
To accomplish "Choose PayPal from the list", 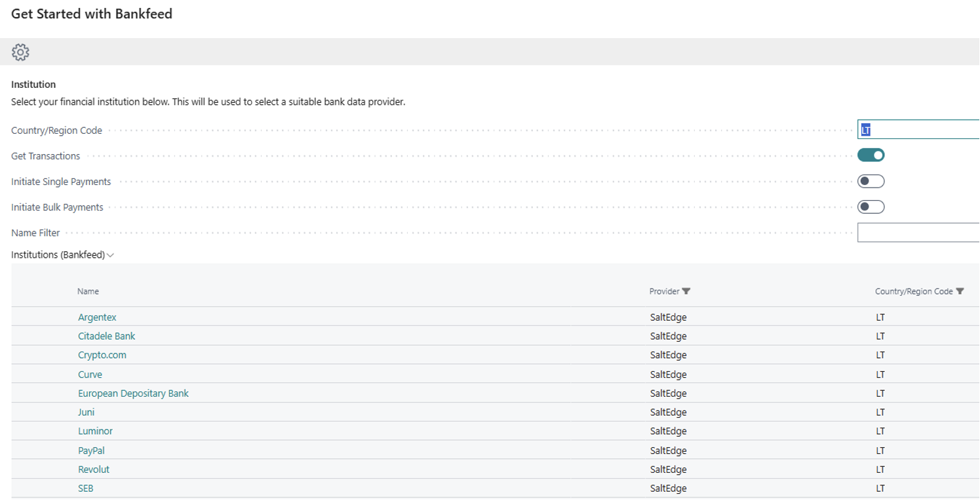I will pos(91,451).
